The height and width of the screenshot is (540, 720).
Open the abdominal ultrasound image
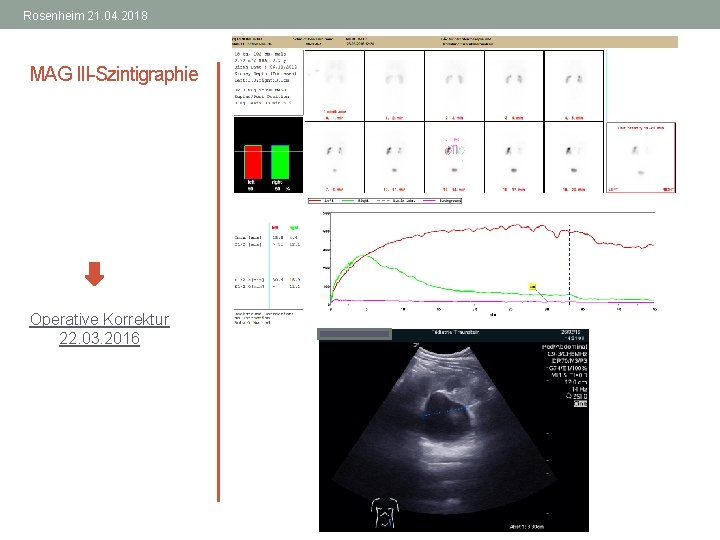[453, 430]
